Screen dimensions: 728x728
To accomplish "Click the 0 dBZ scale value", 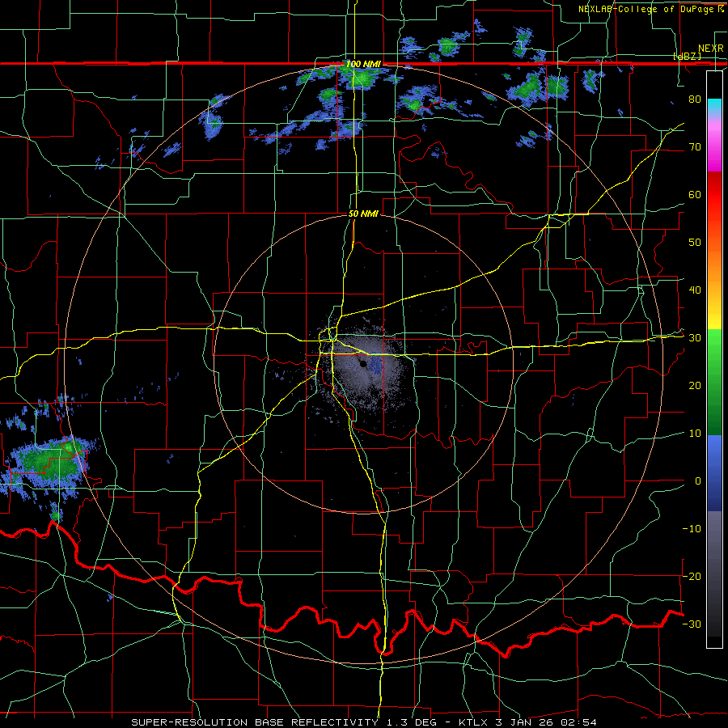I will coord(698,481).
